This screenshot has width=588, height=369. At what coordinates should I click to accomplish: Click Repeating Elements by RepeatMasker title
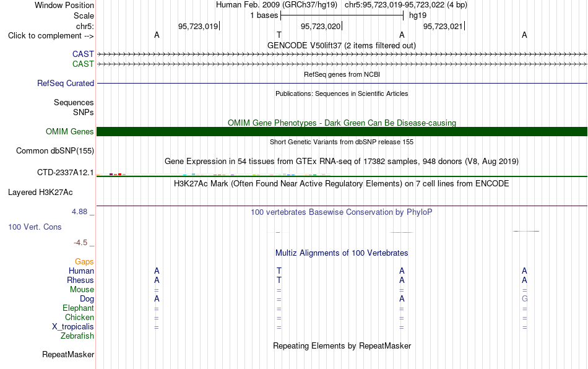pos(342,345)
